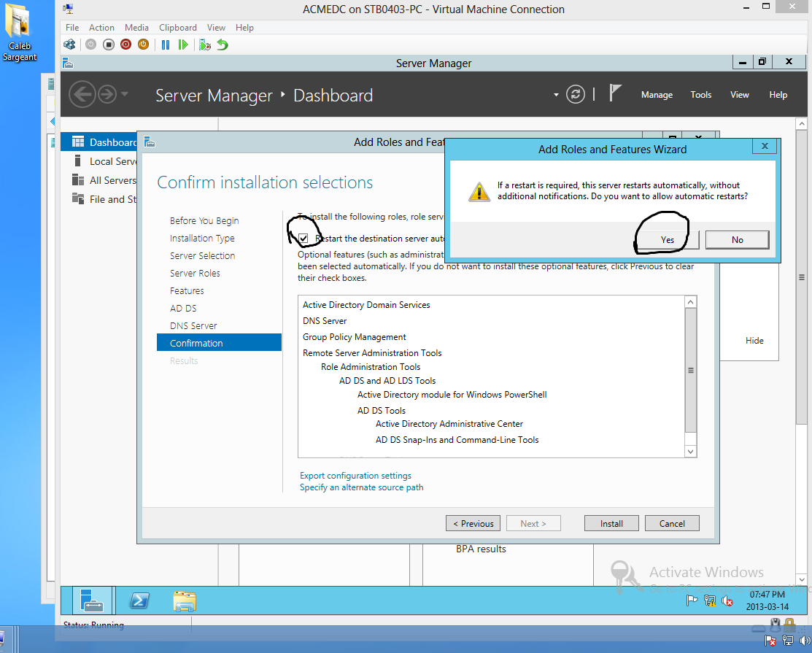The height and width of the screenshot is (653, 812).
Task: Click Yes to allow automatic restarts
Action: point(667,240)
